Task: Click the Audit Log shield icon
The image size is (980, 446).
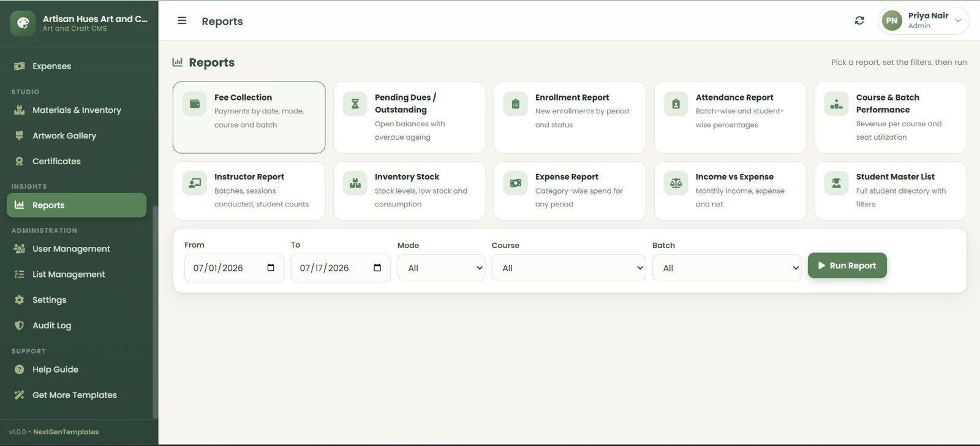Action: point(20,325)
